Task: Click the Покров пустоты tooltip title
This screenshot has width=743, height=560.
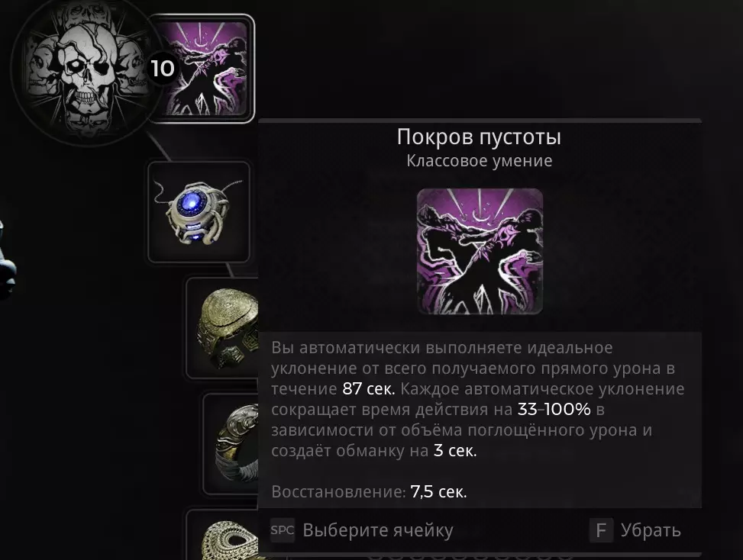Action: (x=479, y=137)
